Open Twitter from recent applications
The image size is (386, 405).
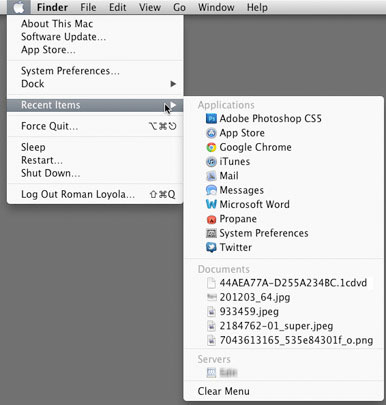pos(284,248)
